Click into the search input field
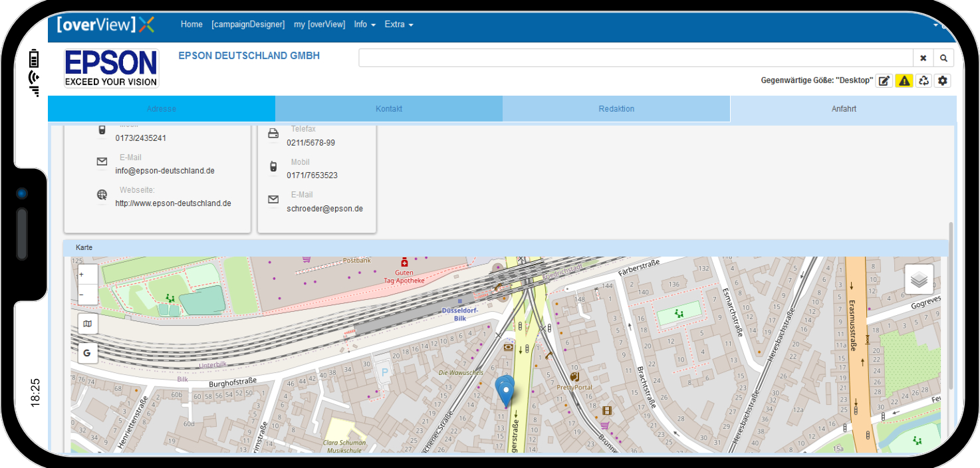Viewport: 980px width, 468px height. (x=636, y=58)
